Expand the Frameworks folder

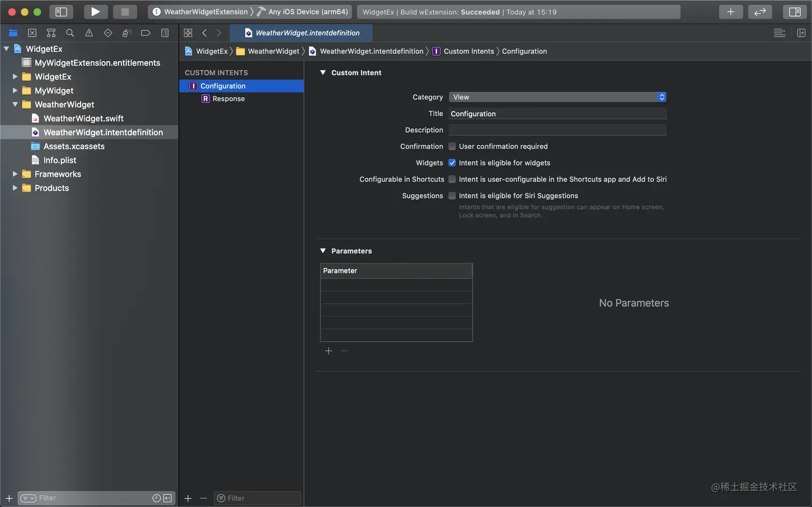click(15, 174)
